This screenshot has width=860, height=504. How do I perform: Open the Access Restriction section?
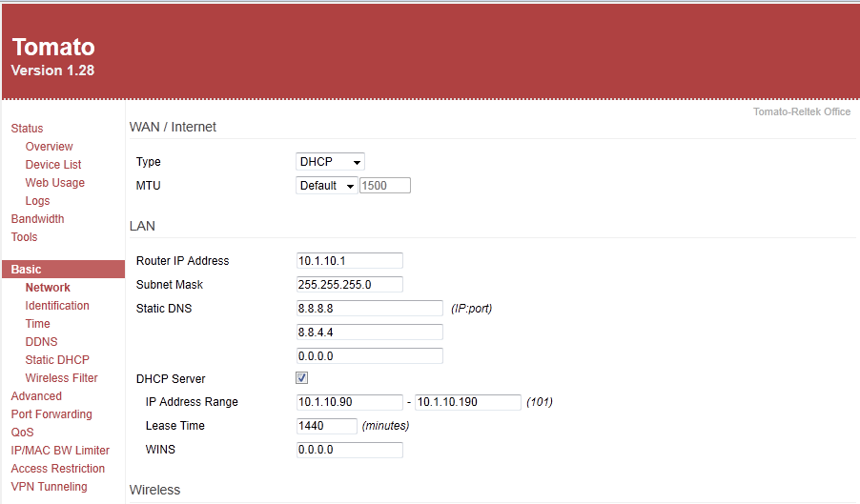tap(57, 469)
